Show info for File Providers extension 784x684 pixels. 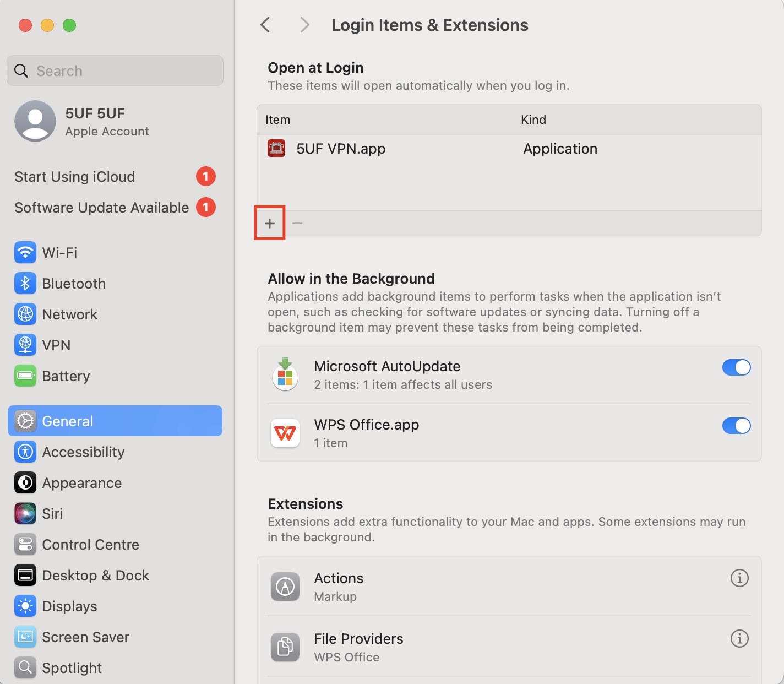tap(739, 639)
